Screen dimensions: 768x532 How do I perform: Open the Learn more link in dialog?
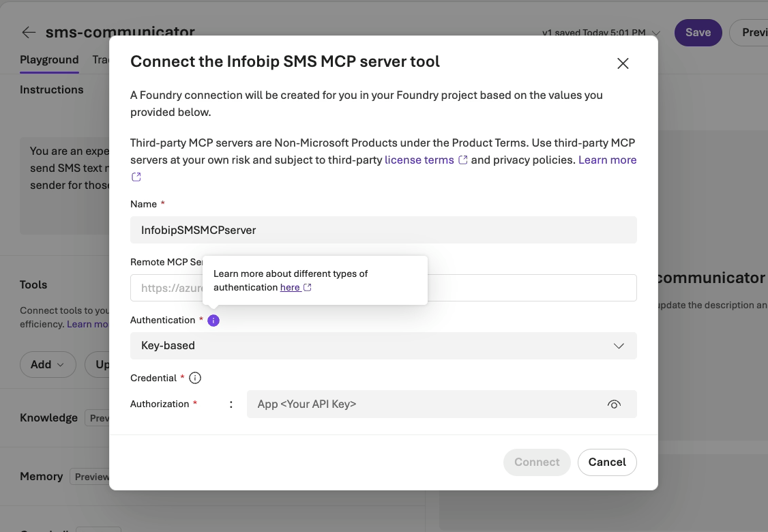(607, 160)
